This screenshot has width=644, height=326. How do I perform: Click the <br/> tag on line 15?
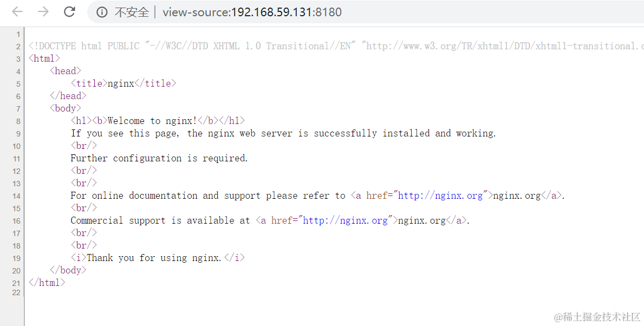coord(84,208)
